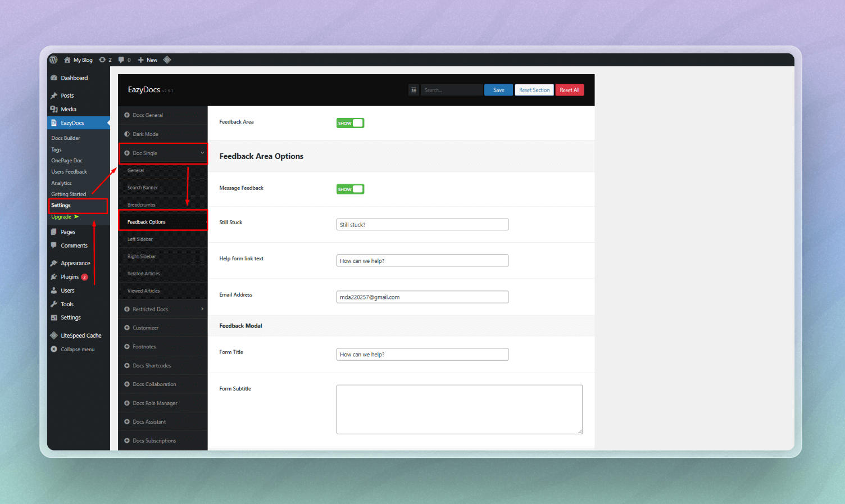The image size is (845, 504).
Task: Open the Docs Collaboration tab
Action: pos(163,384)
